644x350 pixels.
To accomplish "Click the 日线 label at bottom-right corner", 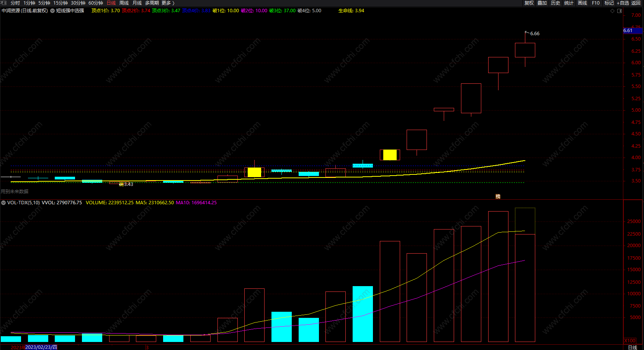I will (x=633, y=347).
